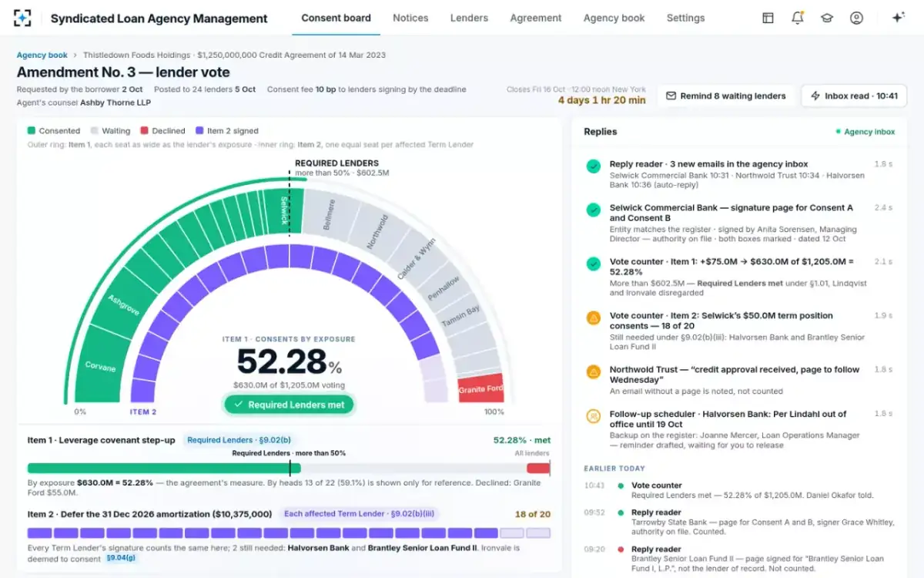Open the user profile icon
Viewport: 924px width, 578px height.
click(x=856, y=18)
